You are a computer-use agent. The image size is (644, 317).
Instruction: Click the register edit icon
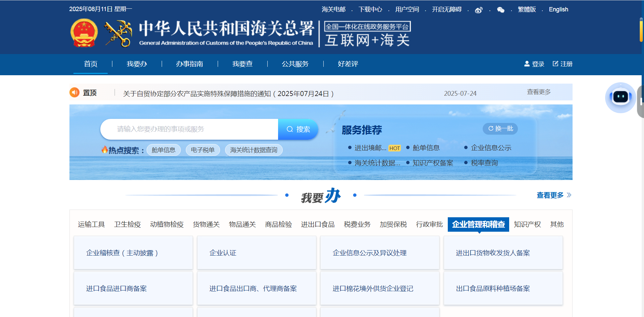pos(555,63)
